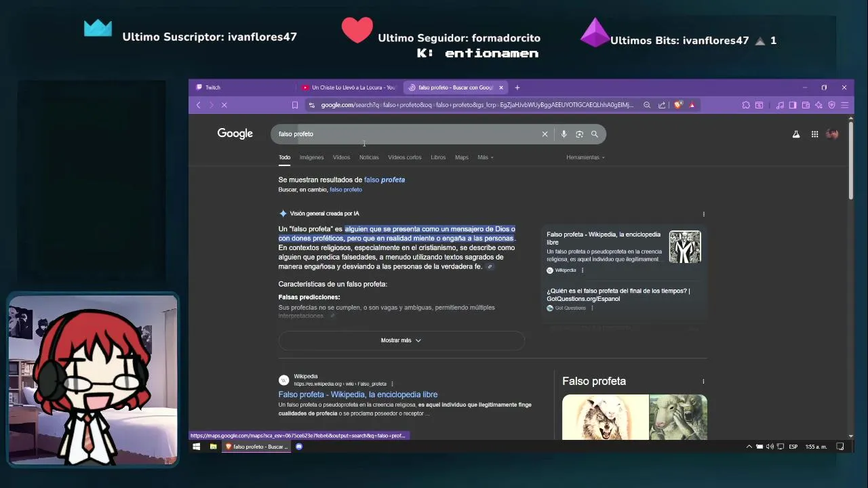Open the Google apps grid

[x=814, y=134]
